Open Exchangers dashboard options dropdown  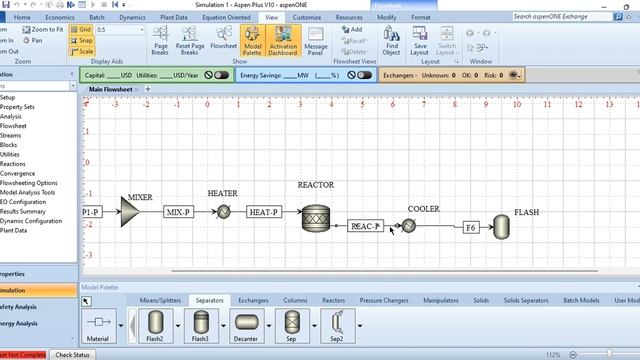514,75
